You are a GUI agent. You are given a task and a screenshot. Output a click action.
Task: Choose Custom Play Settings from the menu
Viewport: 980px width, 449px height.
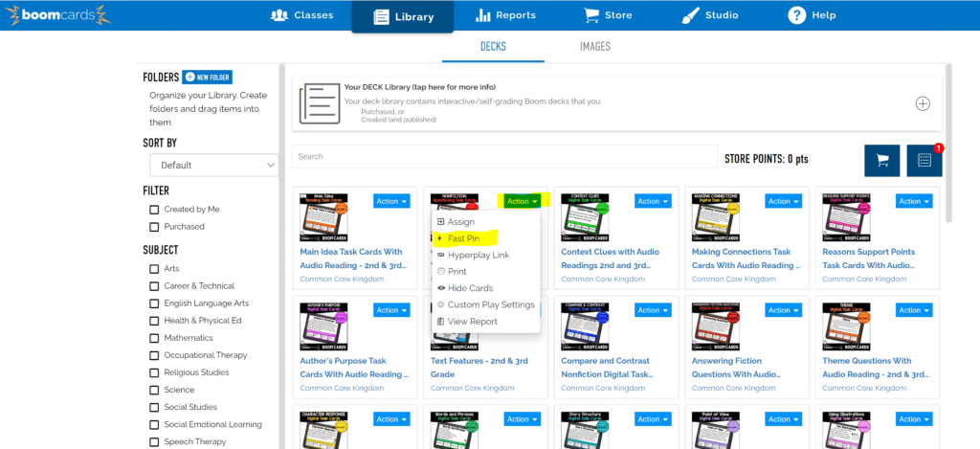point(485,304)
